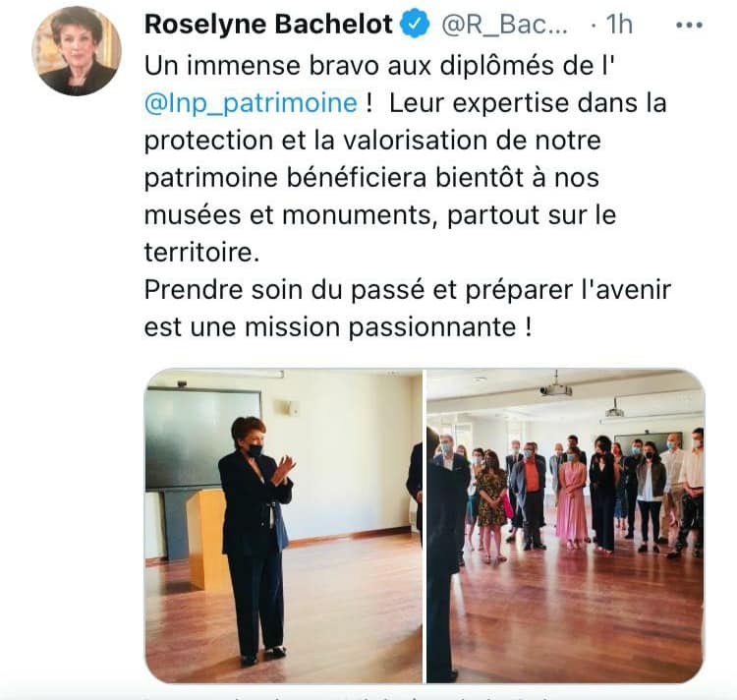Viewport: 737px width, 700px height.
Task: Click the woman in floral dress
Action: coord(491,507)
